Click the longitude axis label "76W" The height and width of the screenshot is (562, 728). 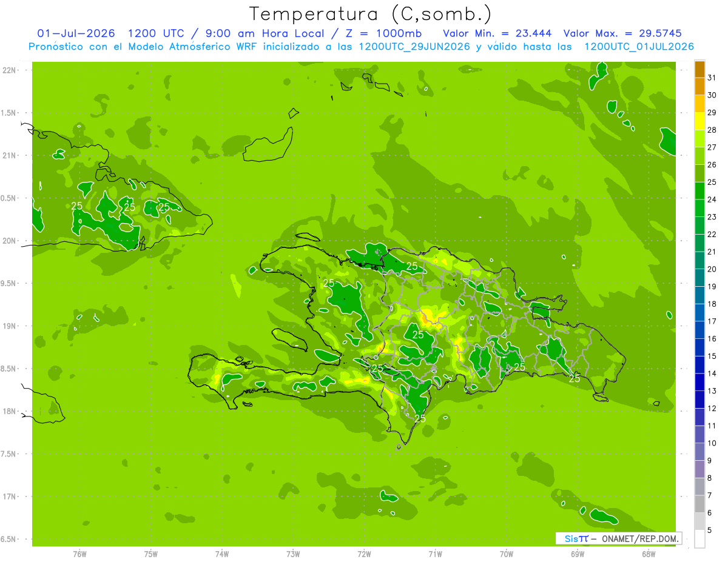click(x=79, y=554)
